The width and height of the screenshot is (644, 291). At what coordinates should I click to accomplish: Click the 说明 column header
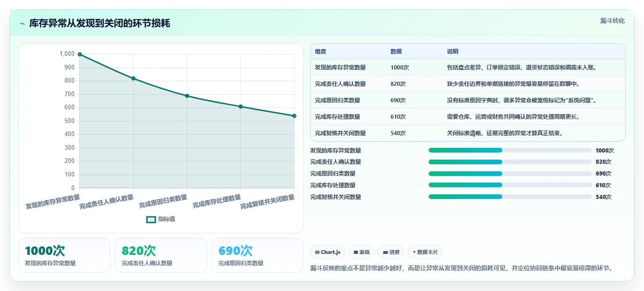pos(452,52)
